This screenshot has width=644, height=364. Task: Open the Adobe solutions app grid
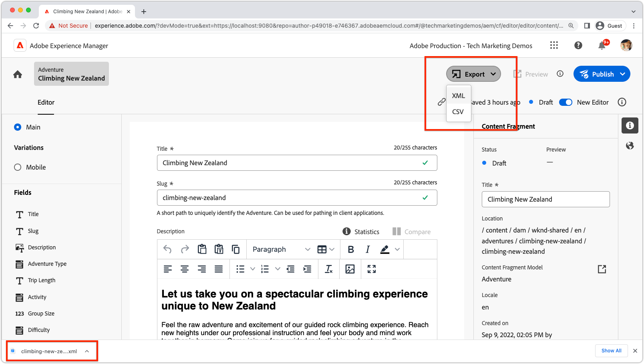[554, 45]
